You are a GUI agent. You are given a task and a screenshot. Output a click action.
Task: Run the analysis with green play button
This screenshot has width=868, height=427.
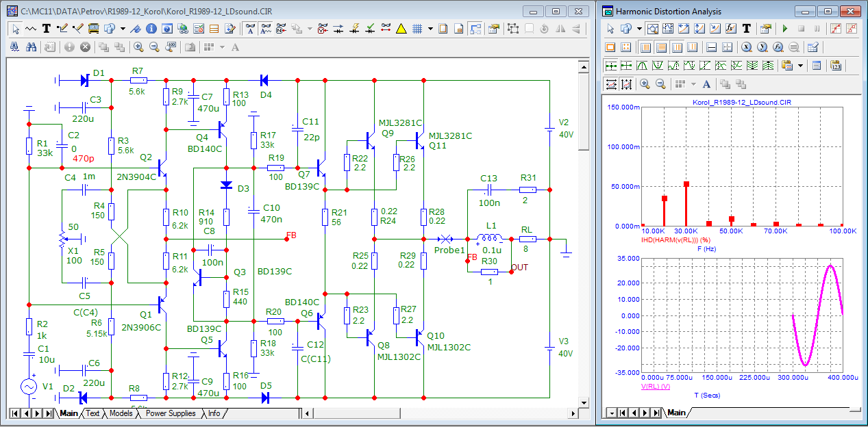784,29
